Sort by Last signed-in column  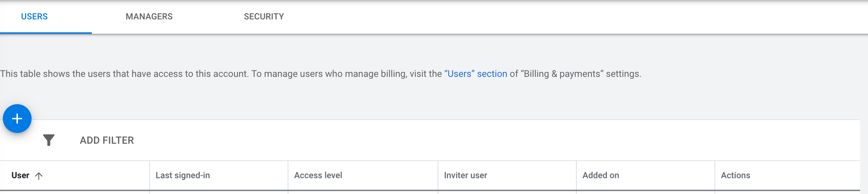tap(183, 175)
